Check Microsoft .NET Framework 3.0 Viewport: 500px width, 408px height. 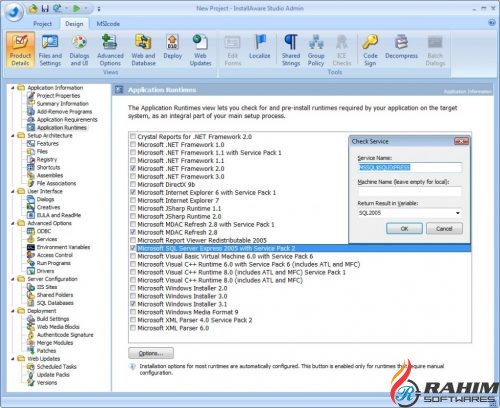click(133, 176)
